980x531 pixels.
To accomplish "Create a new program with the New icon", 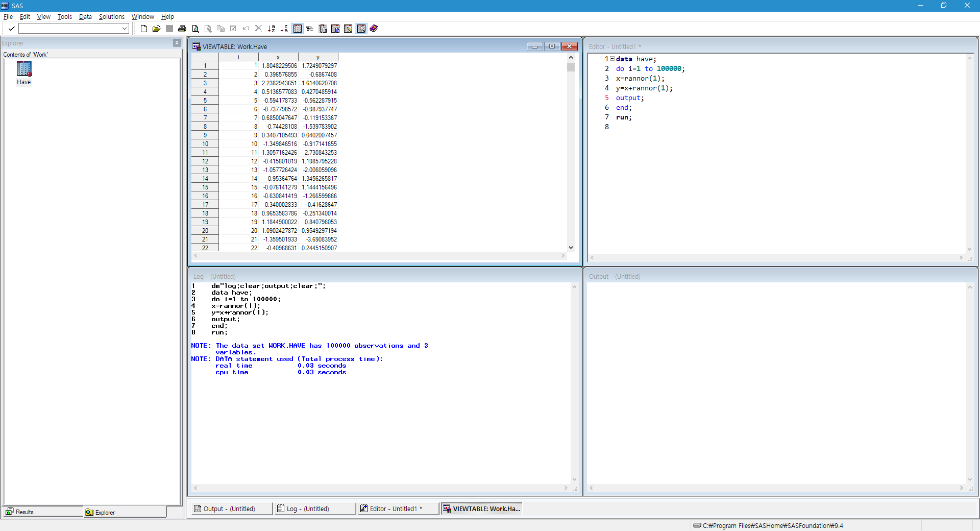I will tap(143, 29).
